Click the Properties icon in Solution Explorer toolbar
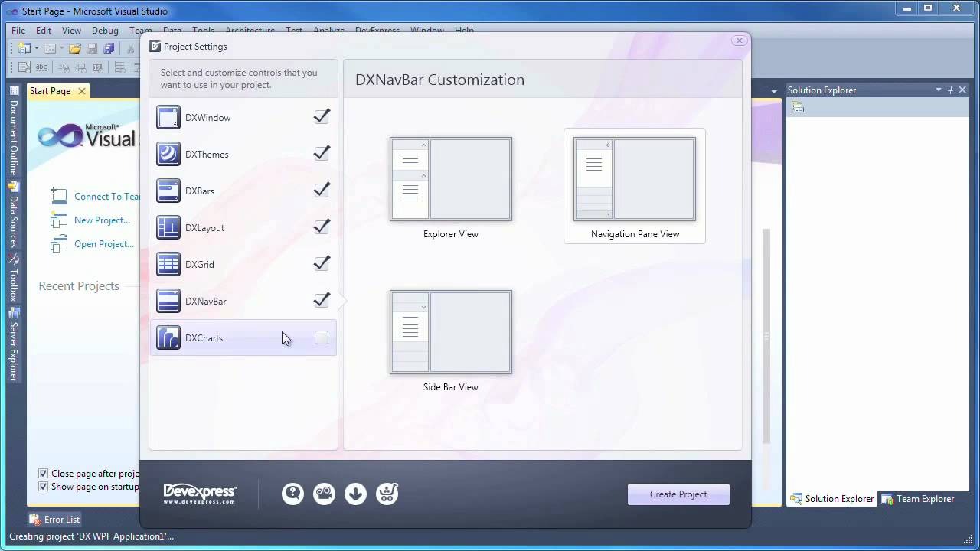This screenshot has width=980, height=551. pos(798,107)
